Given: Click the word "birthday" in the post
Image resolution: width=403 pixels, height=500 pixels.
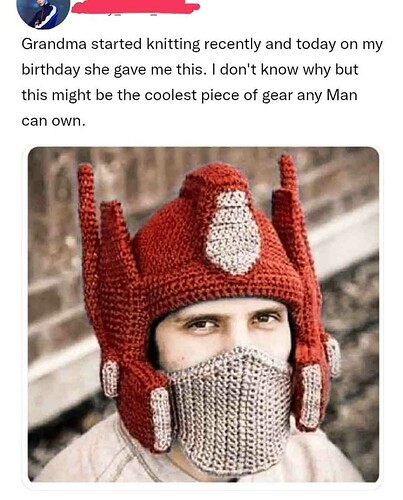Looking at the screenshot, I should [51, 70].
